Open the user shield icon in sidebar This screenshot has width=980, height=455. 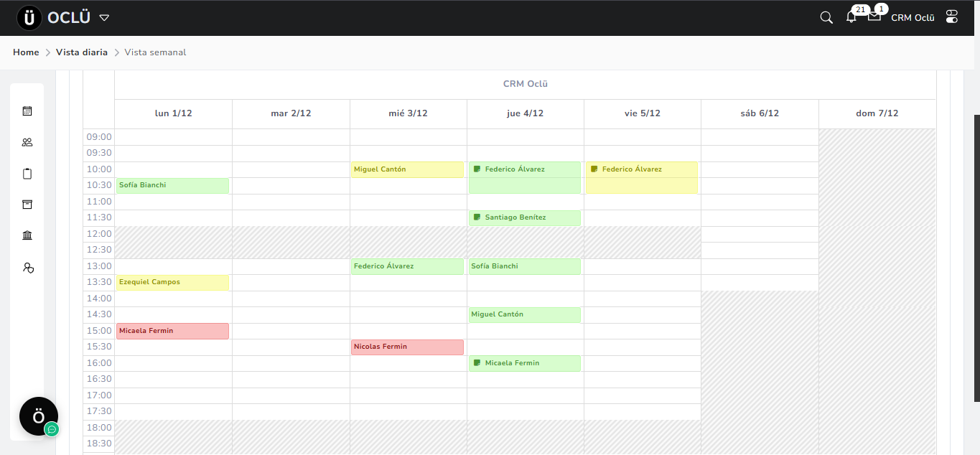click(28, 268)
